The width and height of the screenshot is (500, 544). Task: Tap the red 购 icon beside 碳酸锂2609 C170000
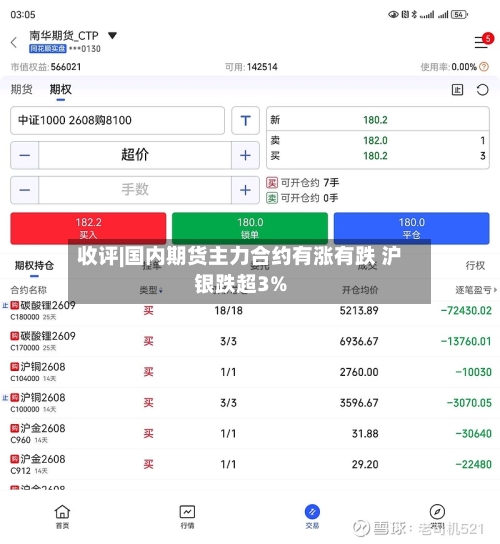pos(15,336)
